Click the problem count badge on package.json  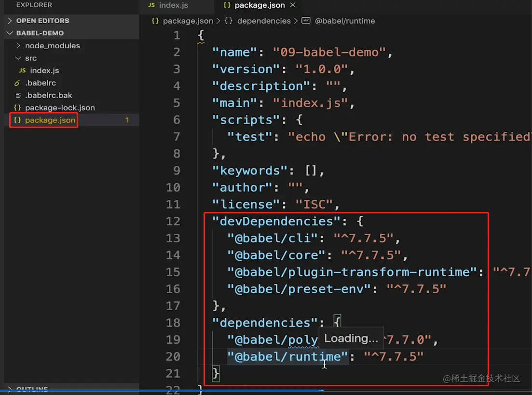[127, 120]
